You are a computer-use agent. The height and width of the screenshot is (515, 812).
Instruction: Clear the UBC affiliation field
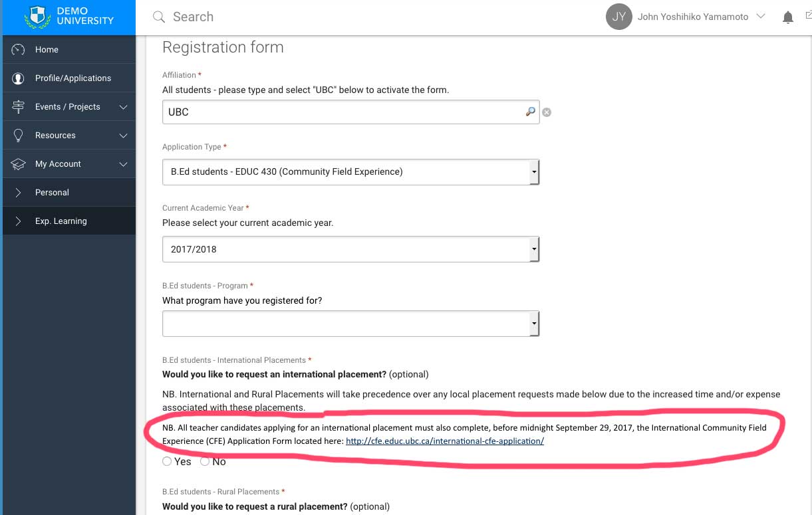coord(547,112)
